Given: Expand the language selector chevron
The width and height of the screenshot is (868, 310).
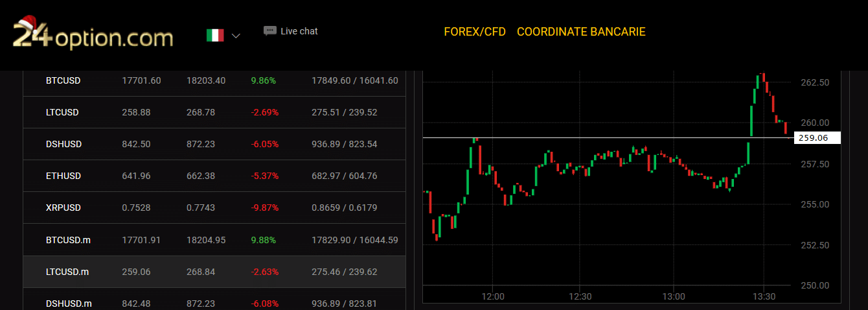Looking at the screenshot, I should point(236,36).
